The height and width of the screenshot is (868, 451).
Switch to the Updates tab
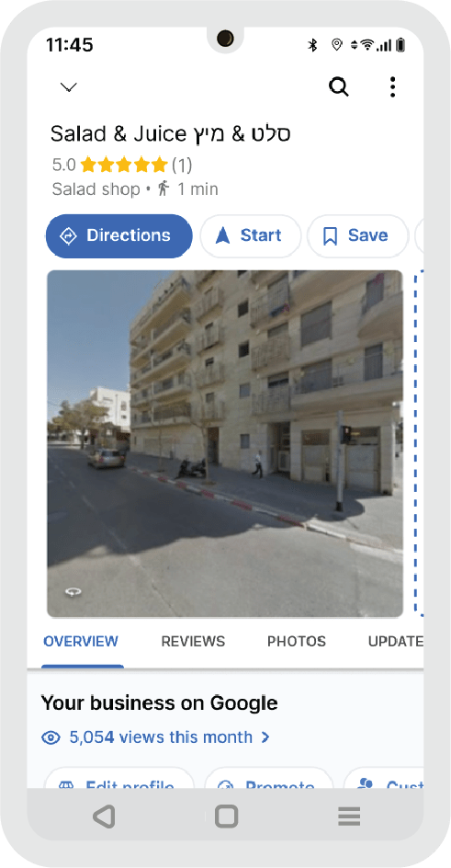point(396,642)
